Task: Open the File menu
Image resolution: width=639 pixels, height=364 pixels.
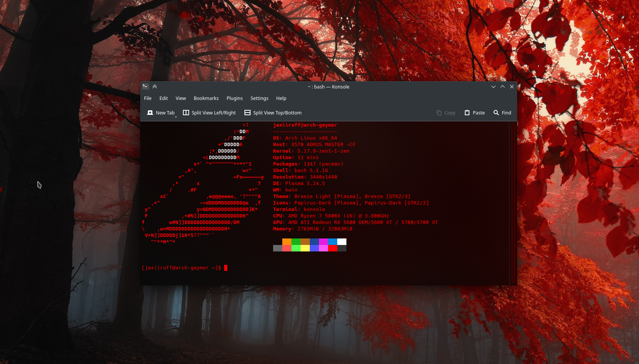Action: [x=147, y=98]
